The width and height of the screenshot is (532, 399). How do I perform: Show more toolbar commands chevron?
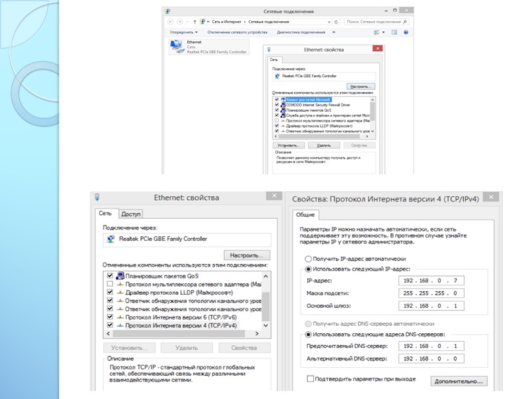pos(334,32)
